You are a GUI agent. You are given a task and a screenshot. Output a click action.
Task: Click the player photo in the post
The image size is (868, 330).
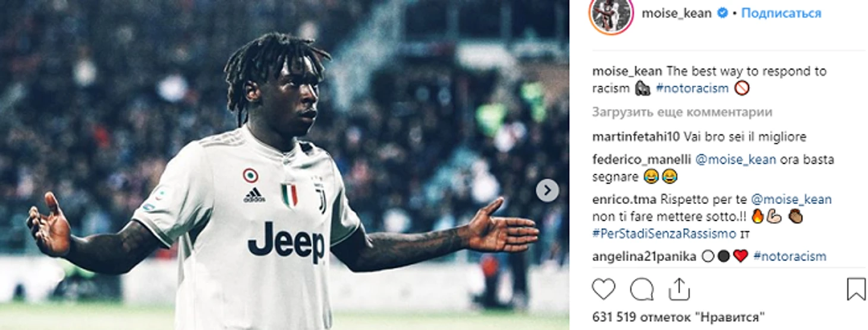click(284, 165)
